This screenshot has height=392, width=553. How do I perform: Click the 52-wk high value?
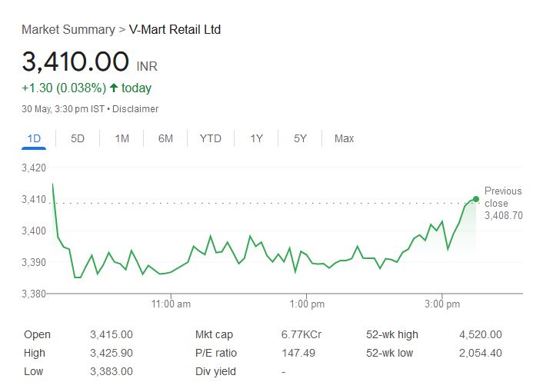[480, 334]
